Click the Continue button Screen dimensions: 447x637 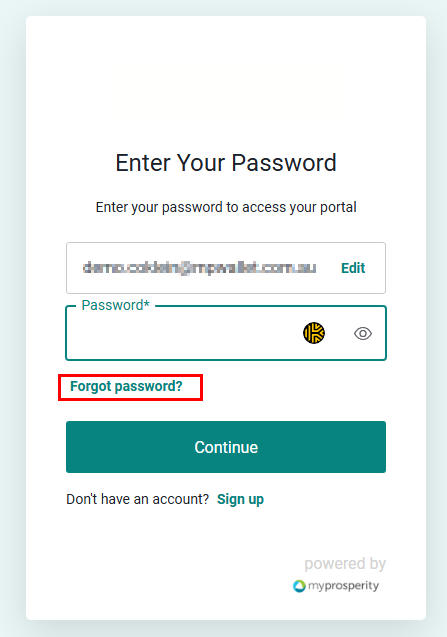coord(226,447)
